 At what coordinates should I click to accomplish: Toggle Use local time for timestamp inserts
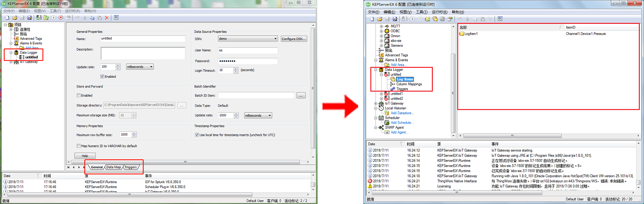tap(197, 135)
